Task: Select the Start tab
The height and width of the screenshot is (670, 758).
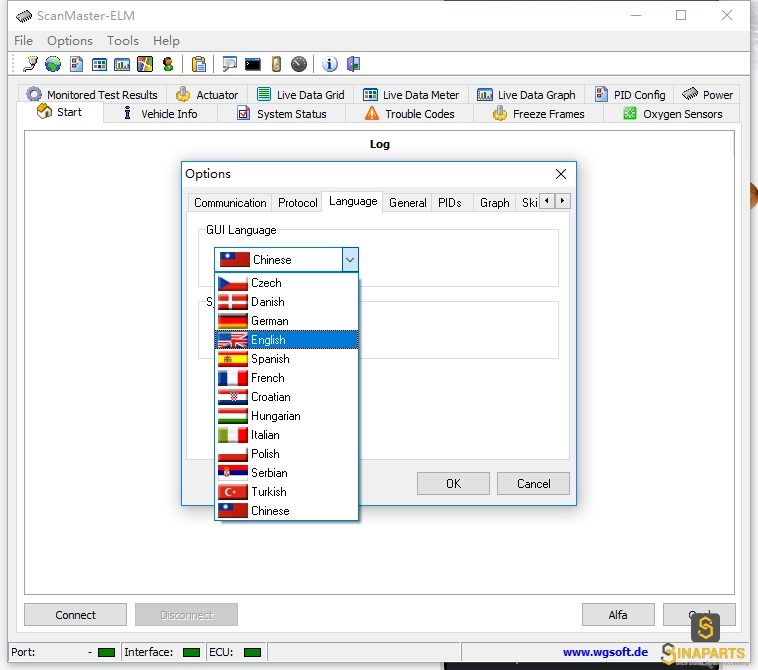Action: point(60,112)
